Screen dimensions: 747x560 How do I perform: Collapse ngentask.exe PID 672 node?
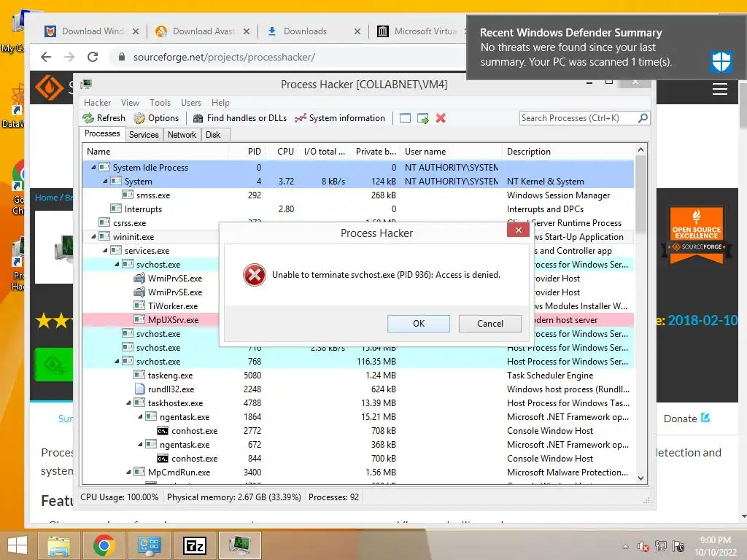pyautogui.click(x=140, y=445)
